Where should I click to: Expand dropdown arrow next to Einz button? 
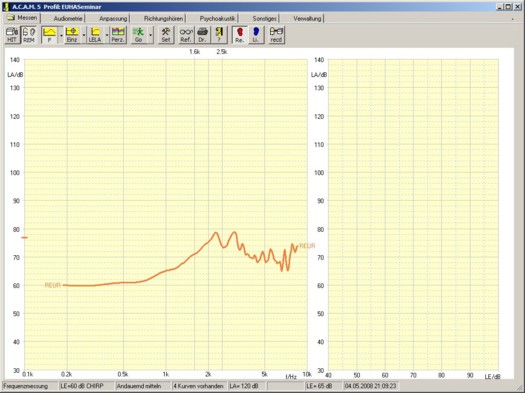(84, 35)
